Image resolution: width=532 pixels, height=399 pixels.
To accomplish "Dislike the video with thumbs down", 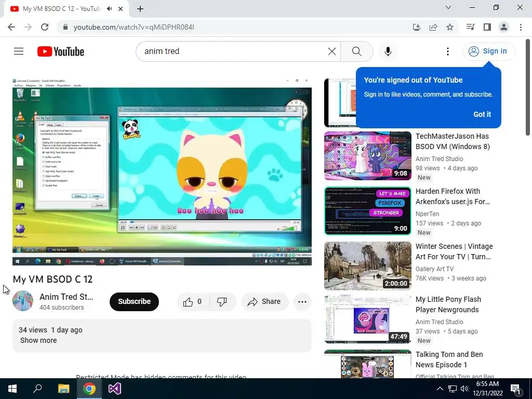I will [222, 302].
